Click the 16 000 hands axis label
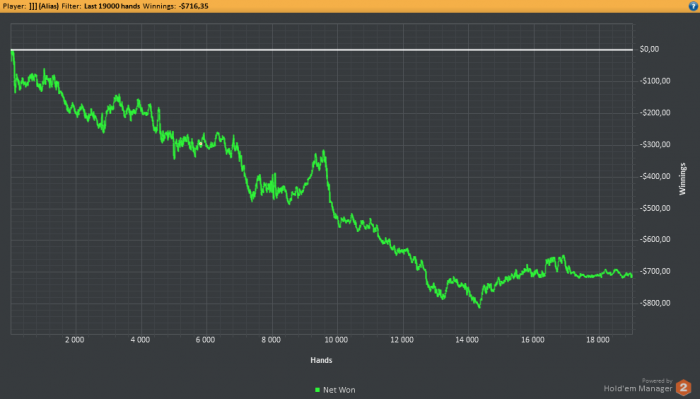The height and width of the screenshot is (399, 700). [533, 340]
